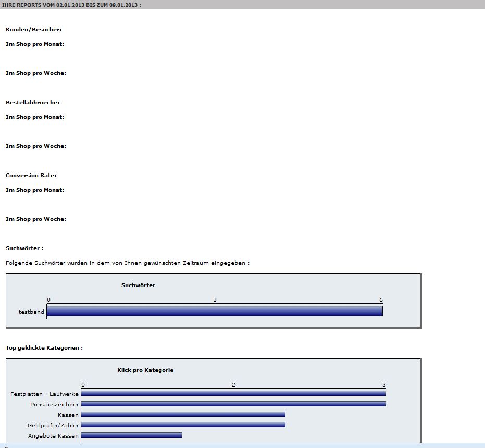Click the Suchwörter section heading above description

click(24, 248)
